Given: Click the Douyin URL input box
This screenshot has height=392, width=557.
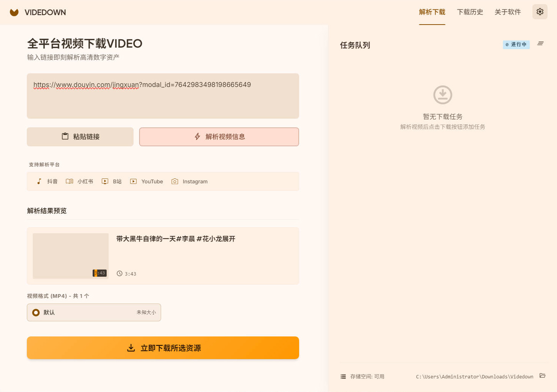Looking at the screenshot, I should [163, 96].
